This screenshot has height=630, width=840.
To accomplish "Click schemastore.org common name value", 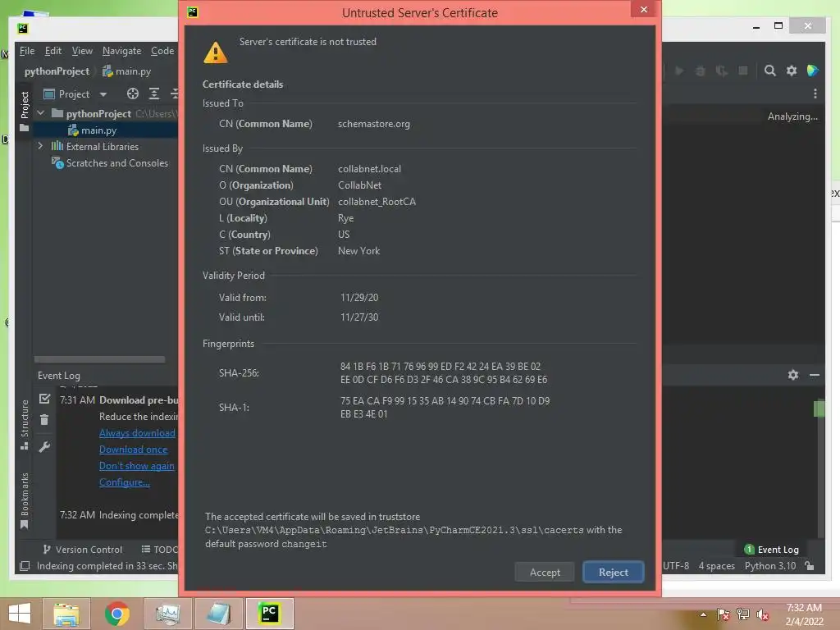I will pos(374,124).
